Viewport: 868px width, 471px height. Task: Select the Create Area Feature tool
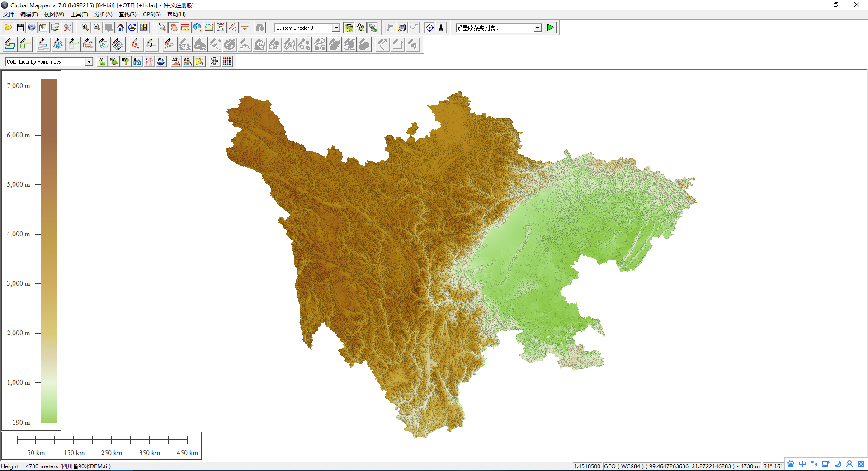point(9,44)
